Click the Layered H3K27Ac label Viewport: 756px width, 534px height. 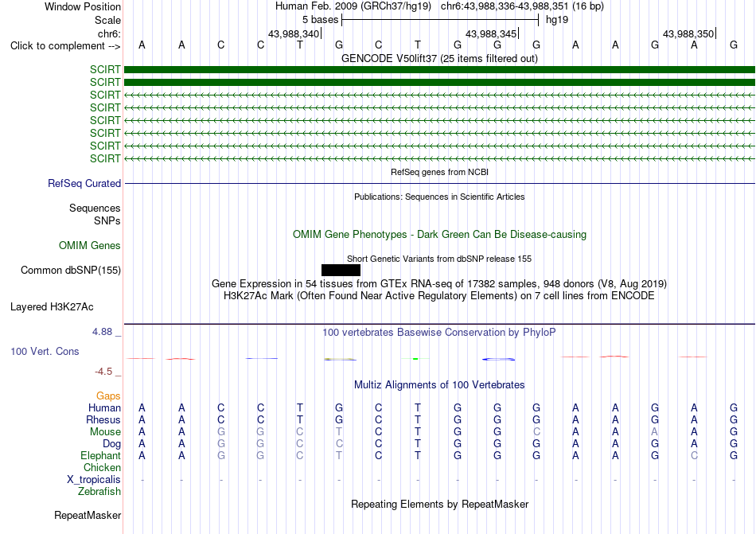point(52,307)
